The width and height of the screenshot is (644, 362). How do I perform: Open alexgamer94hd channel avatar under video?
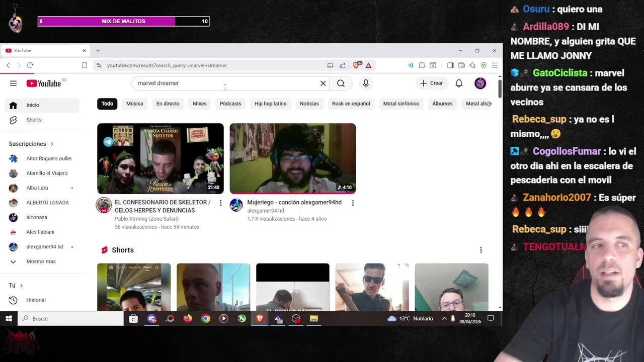(236, 205)
